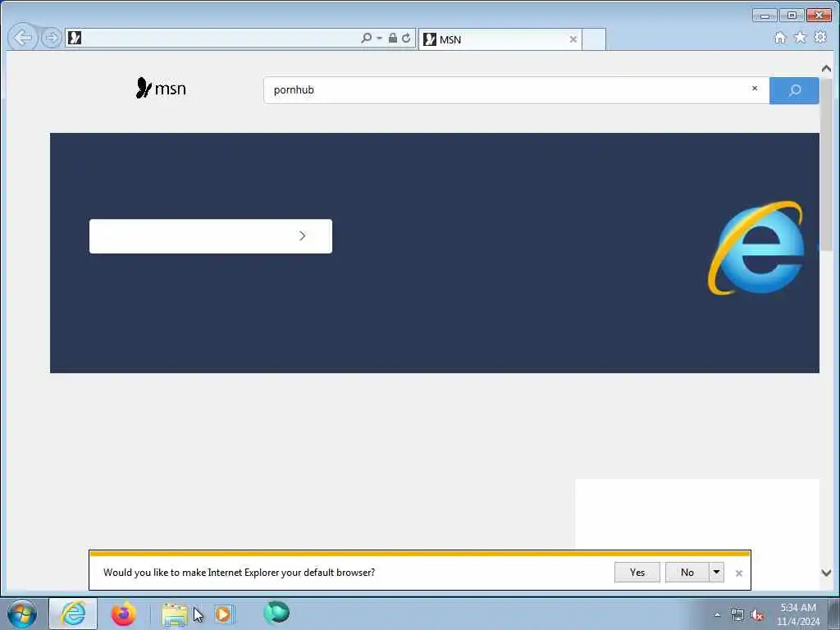Image resolution: width=840 pixels, height=630 pixels.
Task: Submit search with the blue magnifier button
Action: [794, 90]
